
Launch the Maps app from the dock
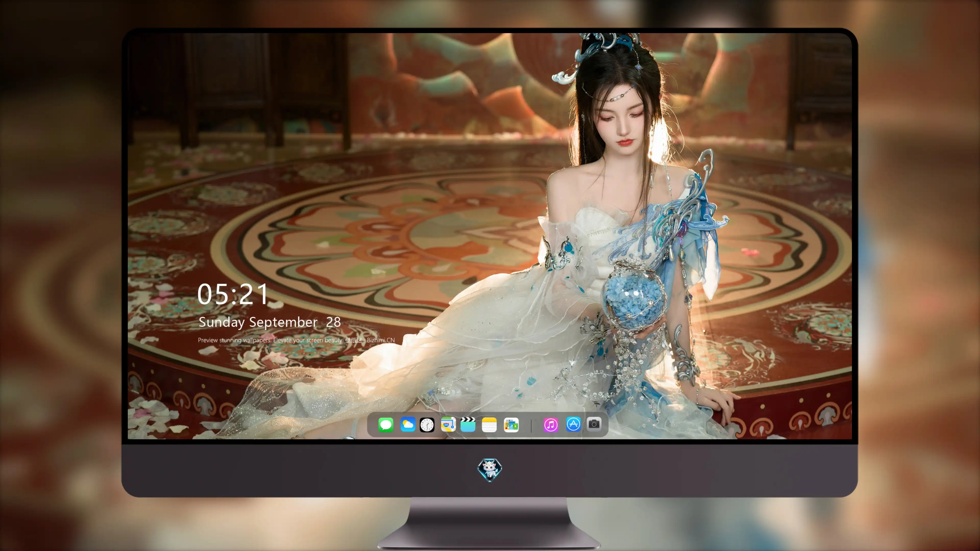click(x=448, y=424)
